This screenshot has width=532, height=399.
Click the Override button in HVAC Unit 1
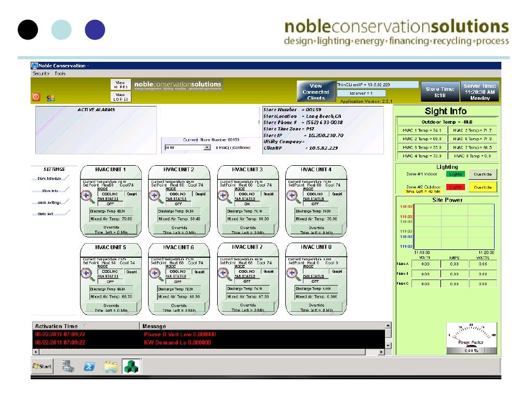click(x=111, y=230)
